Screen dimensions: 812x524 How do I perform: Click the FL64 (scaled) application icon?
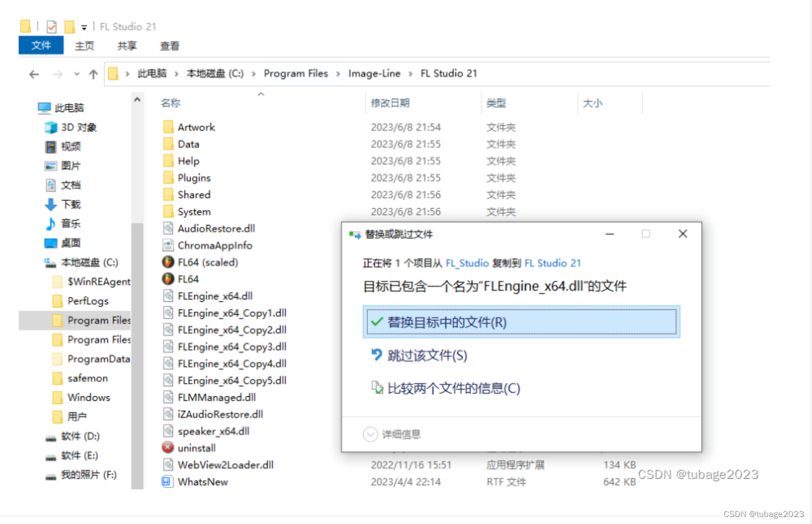point(168,262)
